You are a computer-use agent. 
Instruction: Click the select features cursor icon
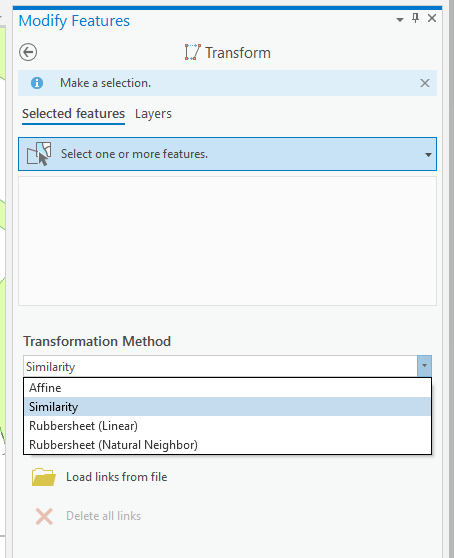[x=39, y=154]
